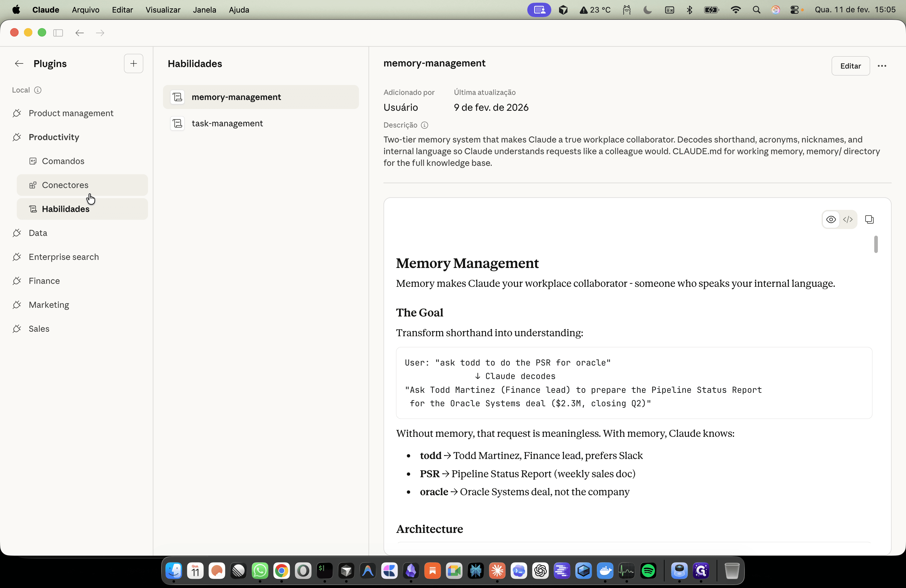906x588 pixels.
Task: Open Finder from the Dock
Action: point(174,571)
